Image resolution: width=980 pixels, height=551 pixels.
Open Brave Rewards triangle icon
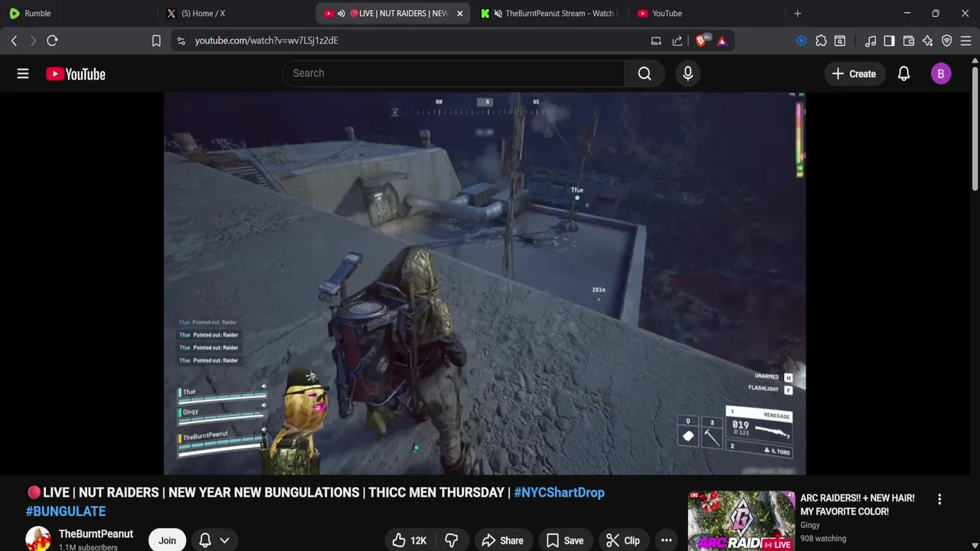[722, 41]
